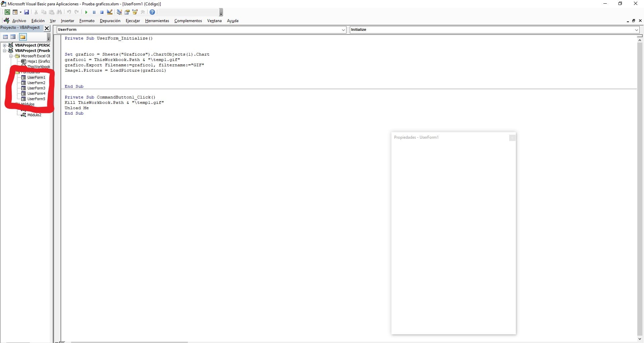The width and height of the screenshot is (644, 343).
Task: Toggle Folders view in project panel
Action: [x=22, y=37]
